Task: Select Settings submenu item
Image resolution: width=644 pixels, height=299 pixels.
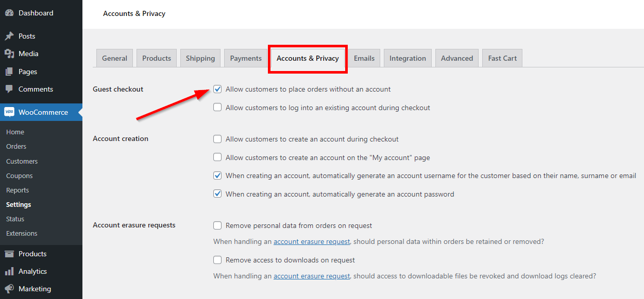Action: [19, 204]
